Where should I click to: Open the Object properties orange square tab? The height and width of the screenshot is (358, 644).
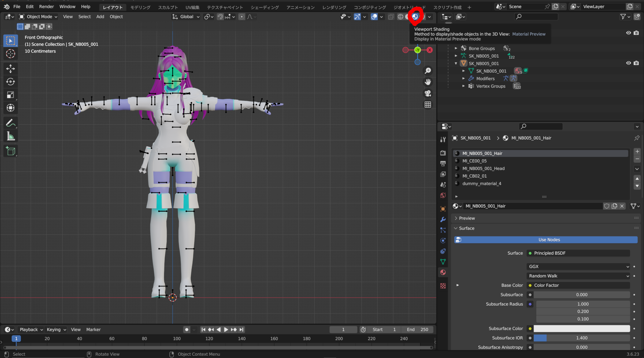coord(443,209)
